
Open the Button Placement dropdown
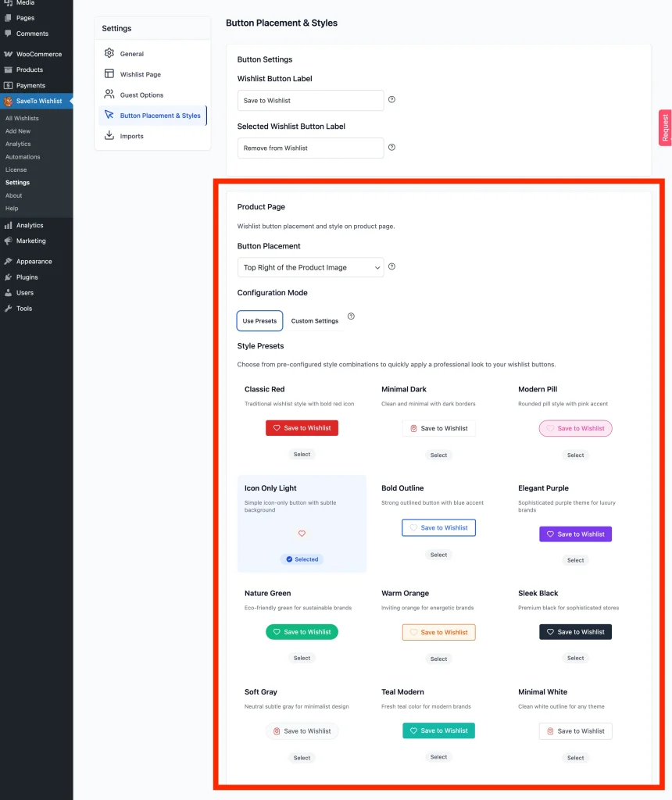[310, 267]
